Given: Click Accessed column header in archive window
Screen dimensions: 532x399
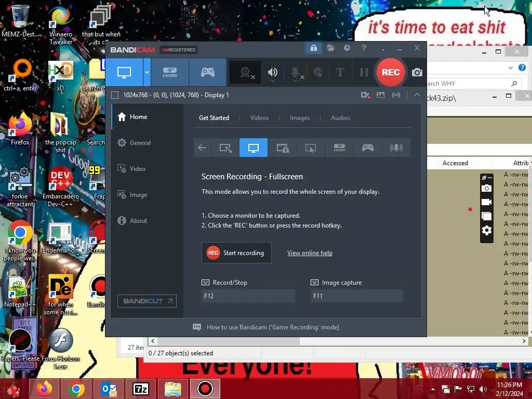Looking at the screenshot, I should tap(455, 163).
